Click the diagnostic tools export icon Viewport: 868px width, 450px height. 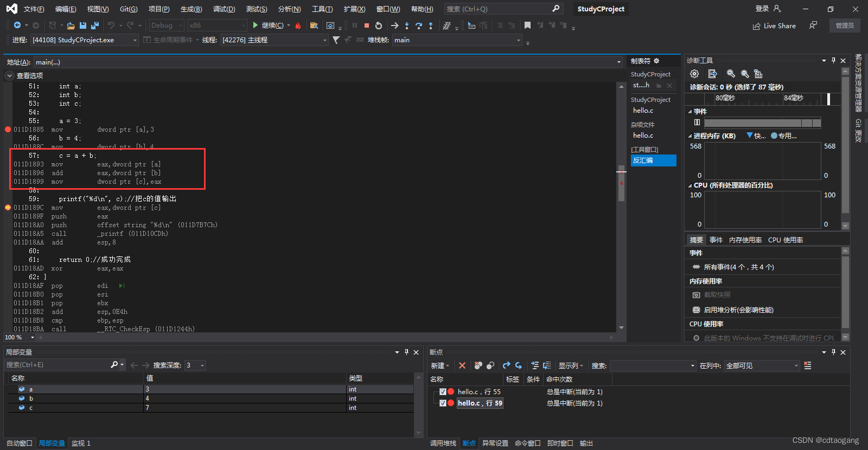(x=713, y=74)
